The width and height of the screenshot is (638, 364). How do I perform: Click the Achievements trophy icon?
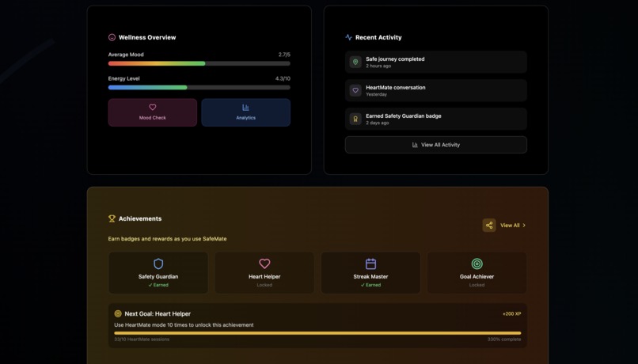pos(112,219)
